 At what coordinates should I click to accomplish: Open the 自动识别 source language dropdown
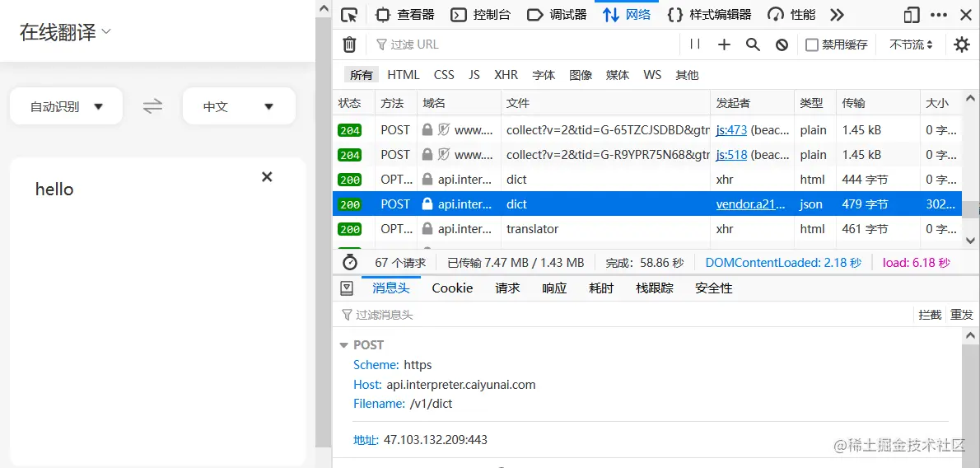coord(66,106)
